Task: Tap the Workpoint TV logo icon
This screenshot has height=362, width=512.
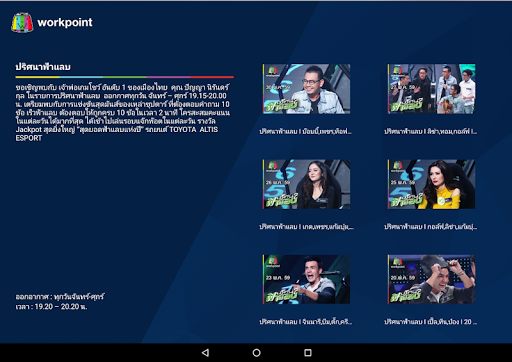Action: pyautogui.click(x=22, y=23)
